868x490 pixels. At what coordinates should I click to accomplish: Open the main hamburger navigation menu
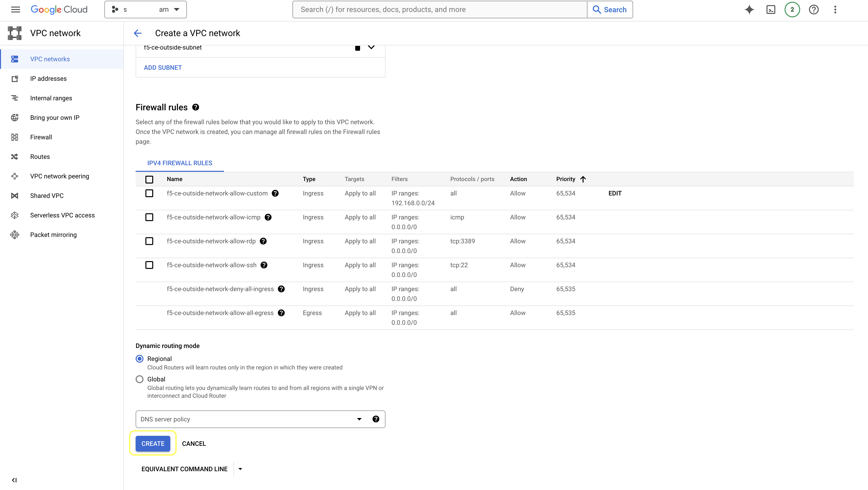point(16,10)
